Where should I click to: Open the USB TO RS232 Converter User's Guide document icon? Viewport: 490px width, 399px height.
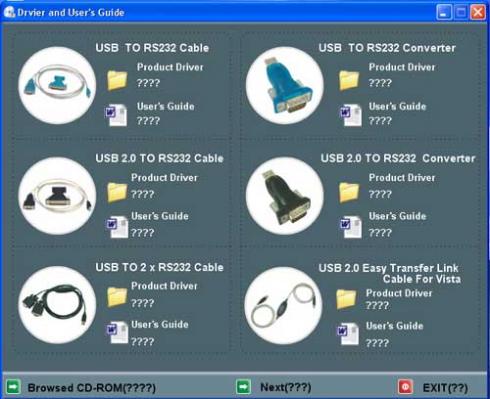(351, 115)
